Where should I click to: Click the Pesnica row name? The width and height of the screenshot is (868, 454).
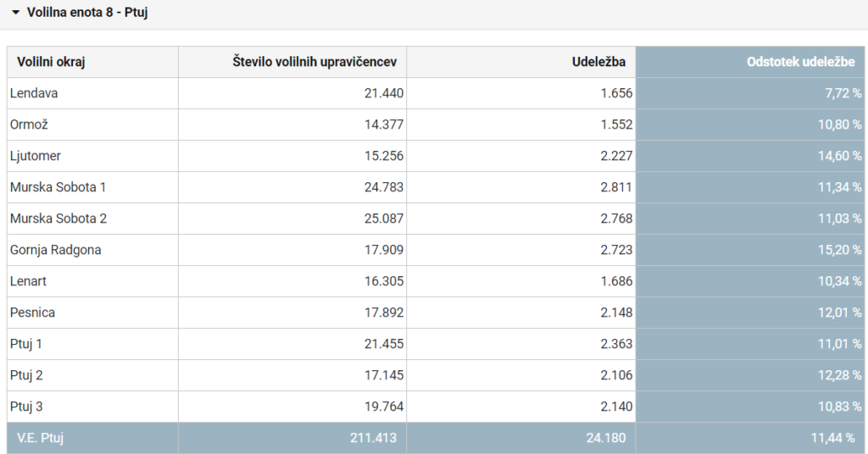[x=32, y=313]
